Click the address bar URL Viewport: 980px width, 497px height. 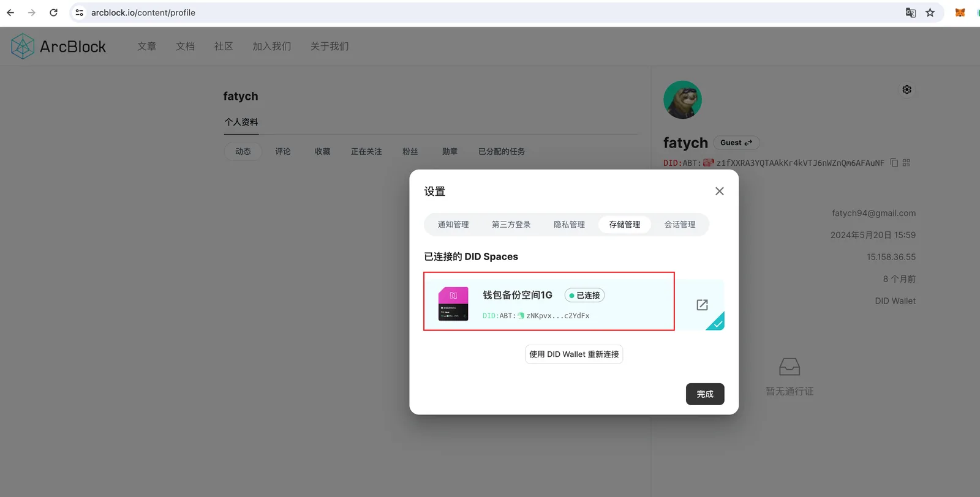click(x=143, y=12)
